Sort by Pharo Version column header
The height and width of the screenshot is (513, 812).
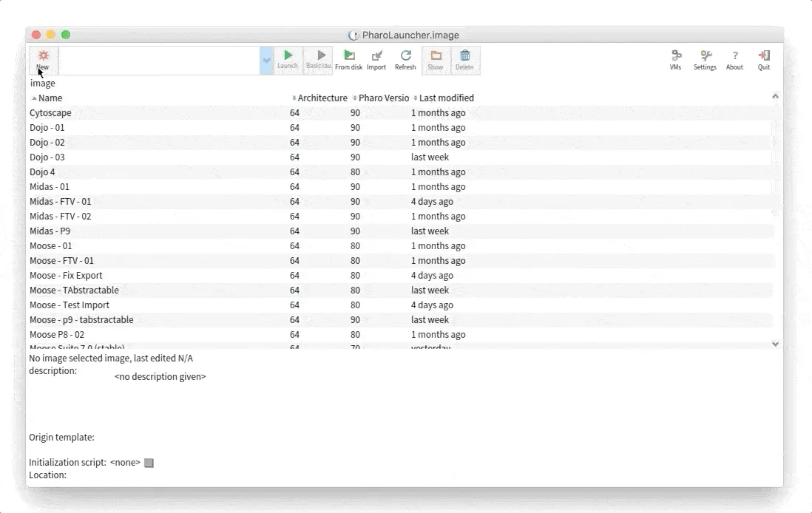(381, 98)
